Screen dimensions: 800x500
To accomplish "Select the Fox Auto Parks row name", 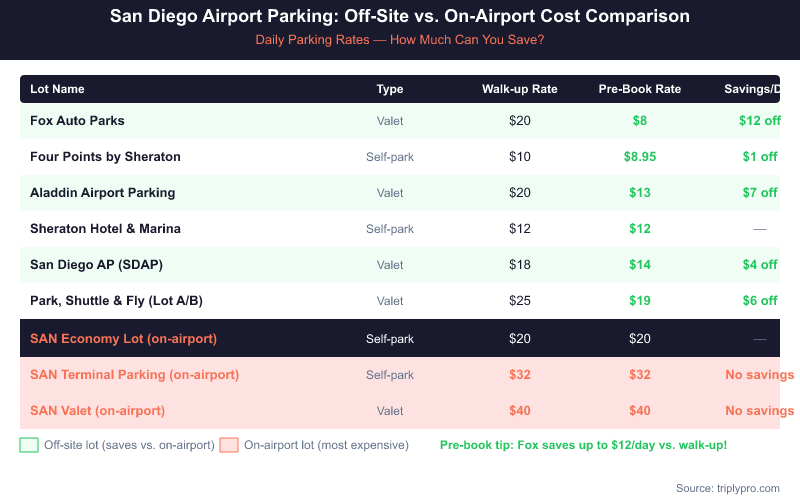I will (77, 121).
